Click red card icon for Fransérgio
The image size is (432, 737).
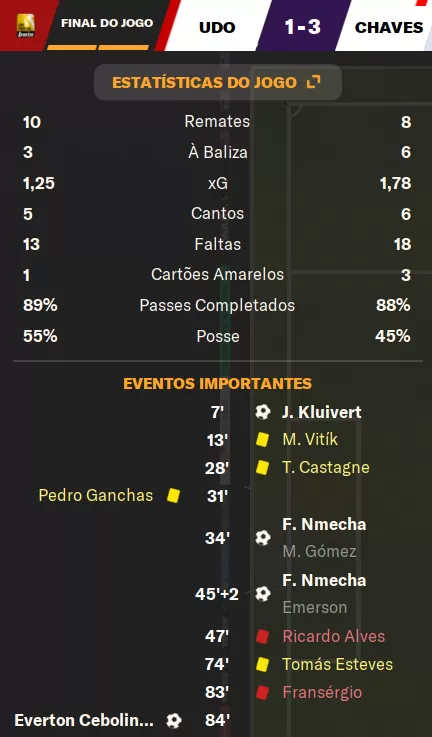[x=262, y=692]
